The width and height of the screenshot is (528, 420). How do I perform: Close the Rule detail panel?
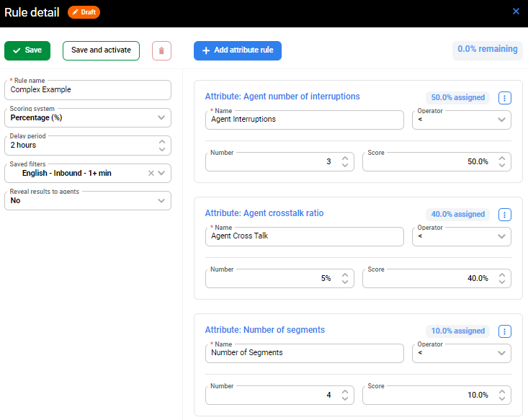516,12
